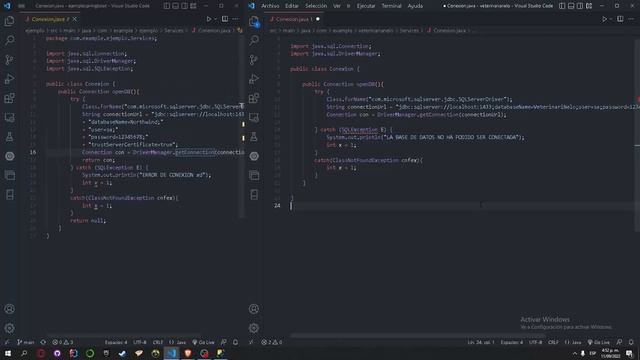The width and height of the screenshot is (640, 360).
Task: Open Customize Layout in left window
Action: click(193, 6)
